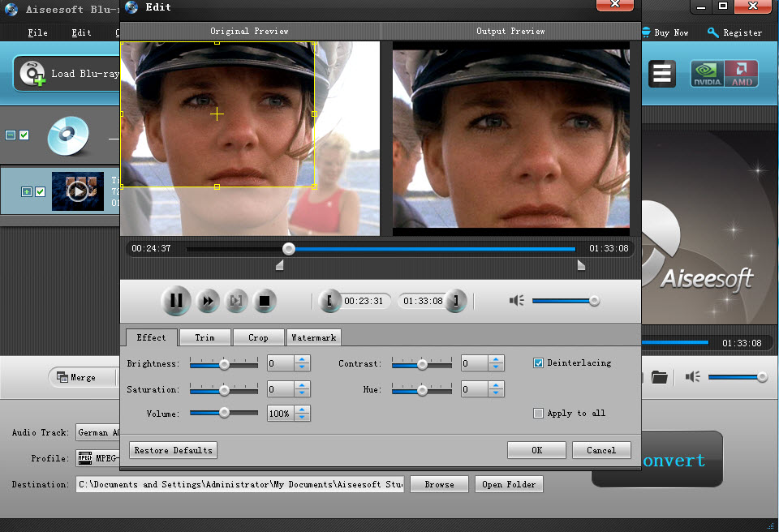The width and height of the screenshot is (779, 532).
Task: Uncheck the video title row checkbox
Action: coord(41,191)
